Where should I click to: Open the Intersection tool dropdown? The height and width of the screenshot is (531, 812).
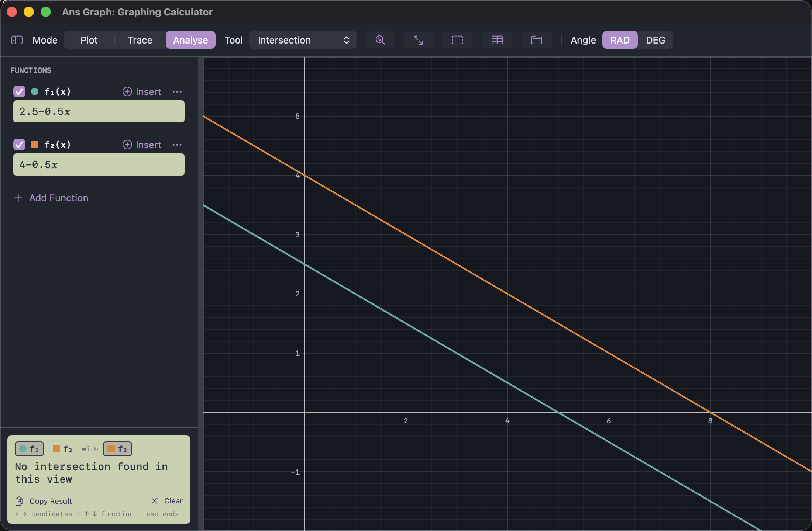pos(303,40)
